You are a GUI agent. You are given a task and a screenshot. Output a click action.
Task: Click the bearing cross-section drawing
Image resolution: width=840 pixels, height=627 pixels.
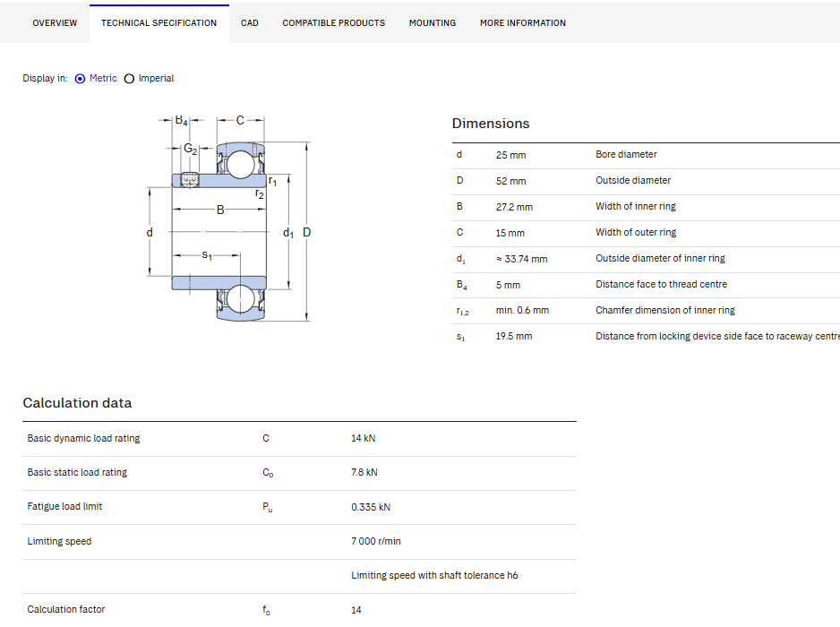point(228,219)
